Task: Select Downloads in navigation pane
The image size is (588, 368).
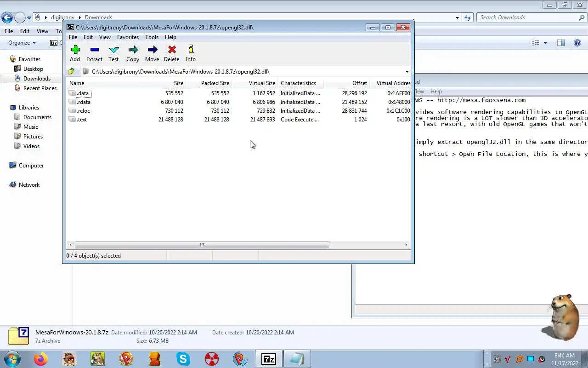Action: tap(37, 79)
